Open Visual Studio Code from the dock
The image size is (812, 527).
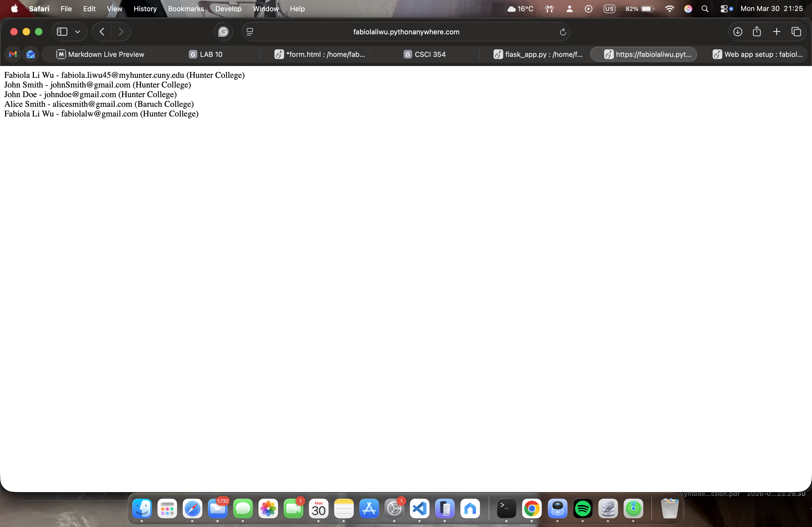[419, 508]
